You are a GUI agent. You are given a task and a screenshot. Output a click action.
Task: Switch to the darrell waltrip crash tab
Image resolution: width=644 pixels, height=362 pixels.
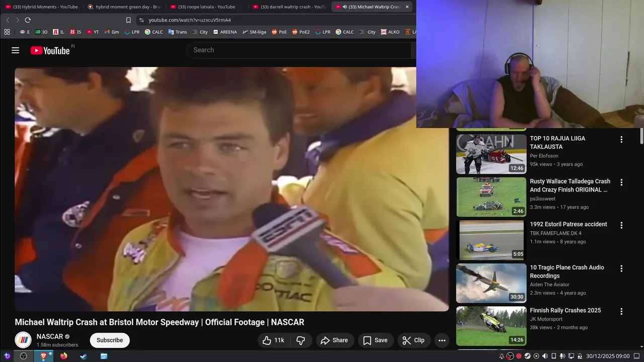pyautogui.click(x=288, y=7)
